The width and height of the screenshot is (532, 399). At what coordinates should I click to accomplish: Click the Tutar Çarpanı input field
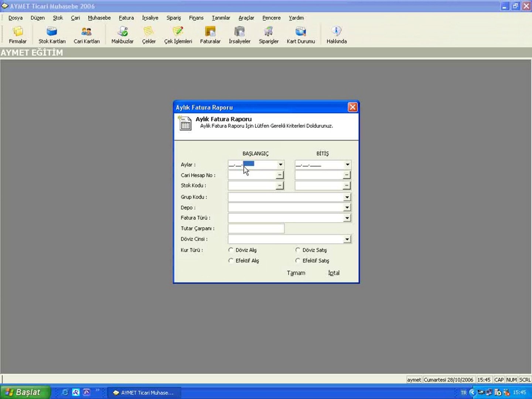point(256,229)
